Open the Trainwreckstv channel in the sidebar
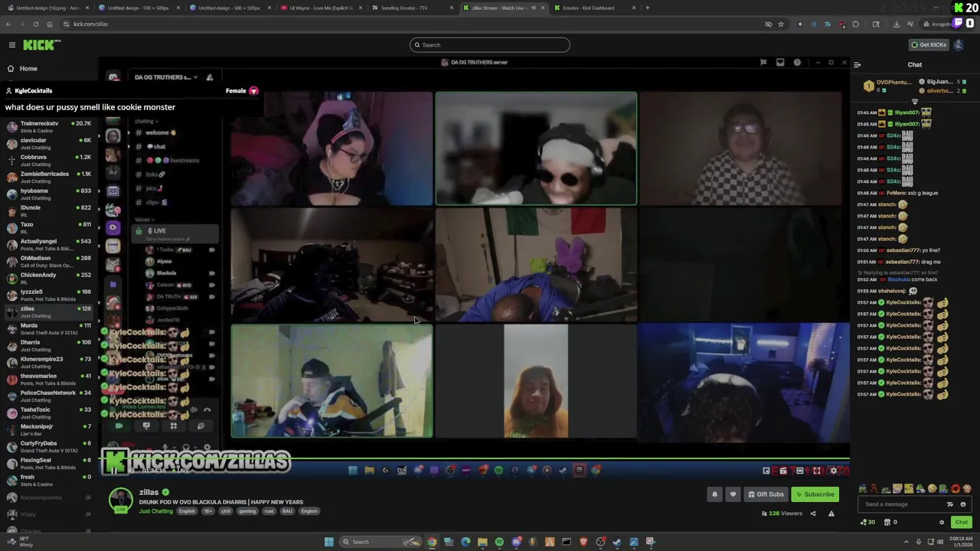This screenshot has height=551, width=980. click(47, 127)
